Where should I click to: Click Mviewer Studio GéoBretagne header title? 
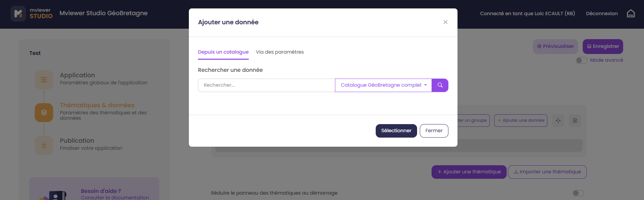(x=104, y=13)
